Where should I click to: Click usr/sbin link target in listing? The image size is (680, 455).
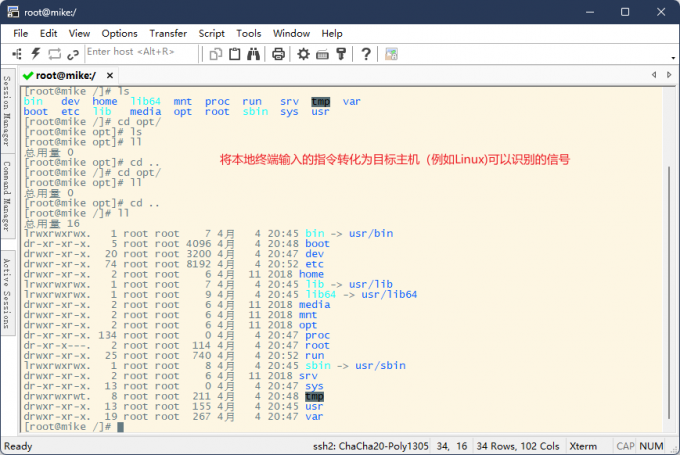(380, 366)
